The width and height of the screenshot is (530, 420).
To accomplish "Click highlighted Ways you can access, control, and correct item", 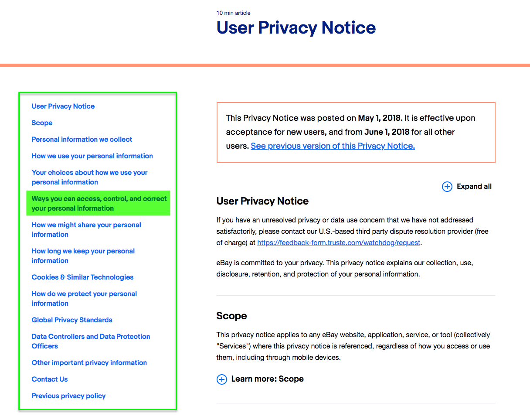I will (x=98, y=203).
